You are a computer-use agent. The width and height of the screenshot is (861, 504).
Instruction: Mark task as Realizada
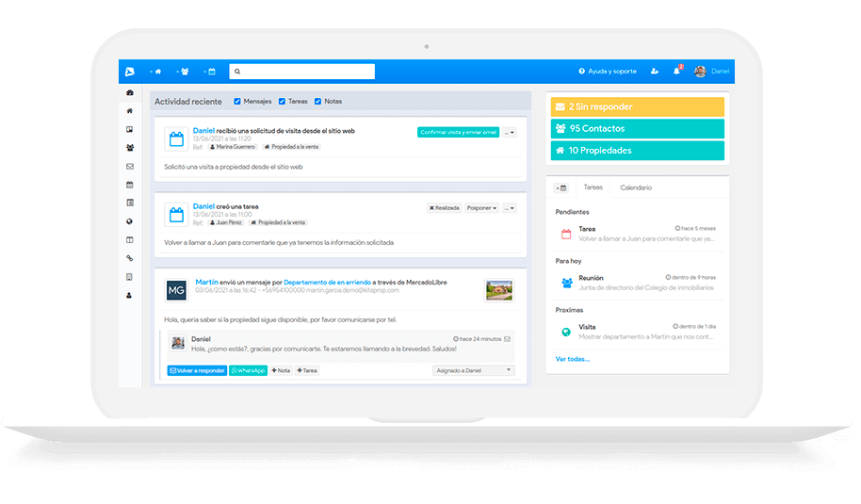(x=445, y=208)
